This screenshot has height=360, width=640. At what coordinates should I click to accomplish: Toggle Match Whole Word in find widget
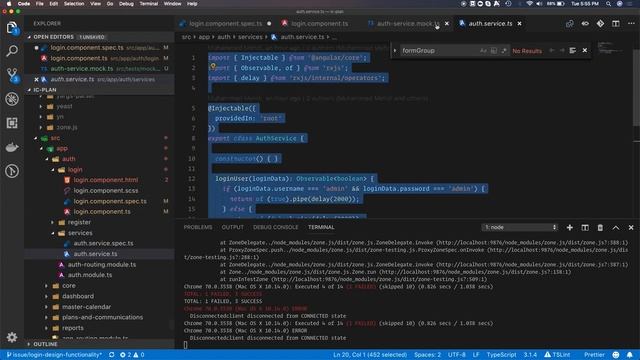click(x=493, y=51)
